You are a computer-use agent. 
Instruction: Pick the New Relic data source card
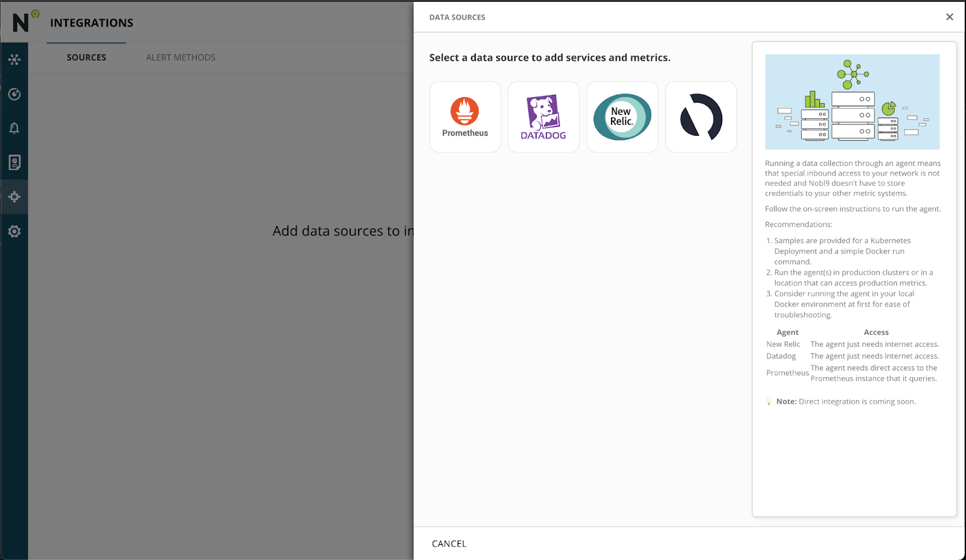click(622, 117)
